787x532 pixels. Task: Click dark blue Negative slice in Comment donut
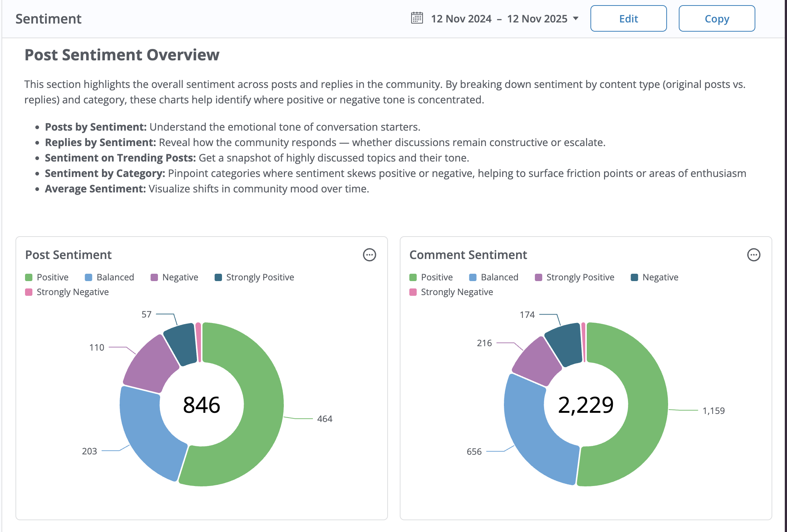click(563, 344)
